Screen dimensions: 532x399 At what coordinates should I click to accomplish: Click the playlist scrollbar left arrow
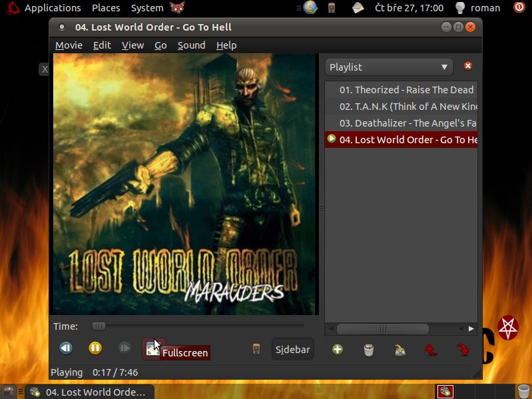(331, 328)
